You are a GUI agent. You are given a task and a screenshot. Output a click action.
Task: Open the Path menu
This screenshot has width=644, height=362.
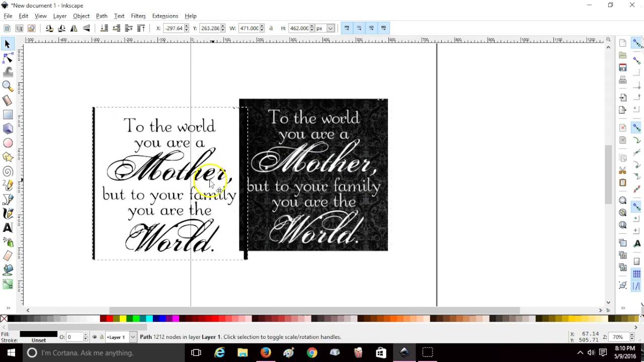(x=102, y=16)
